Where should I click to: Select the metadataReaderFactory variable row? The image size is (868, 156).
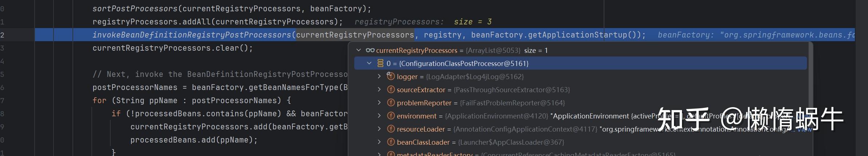[434, 154]
